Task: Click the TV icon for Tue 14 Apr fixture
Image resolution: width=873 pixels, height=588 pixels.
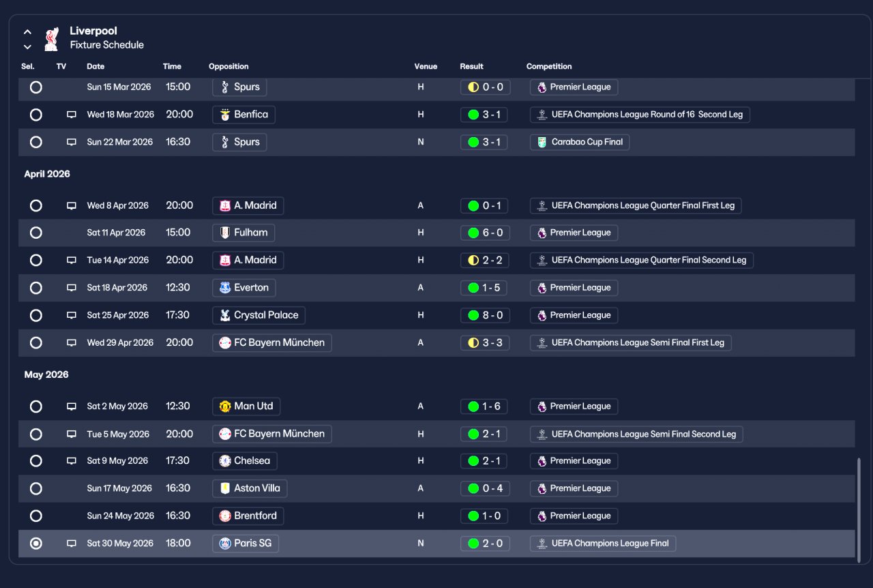Action: [x=72, y=260]
